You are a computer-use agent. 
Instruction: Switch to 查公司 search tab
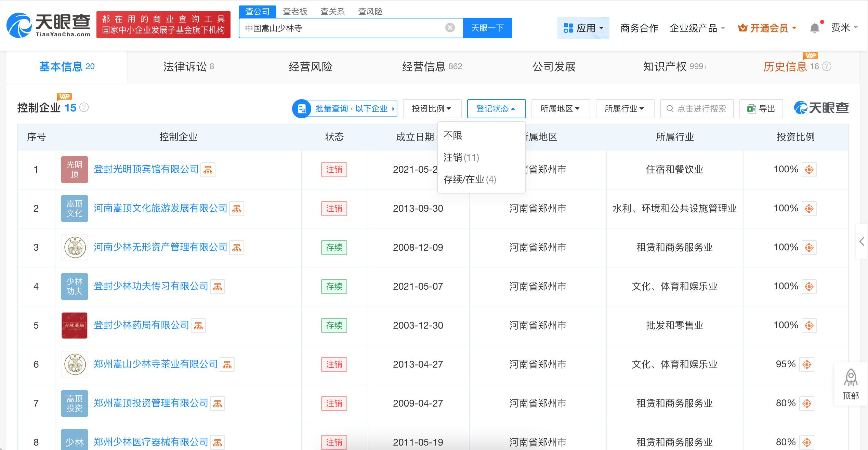[257, 12]
